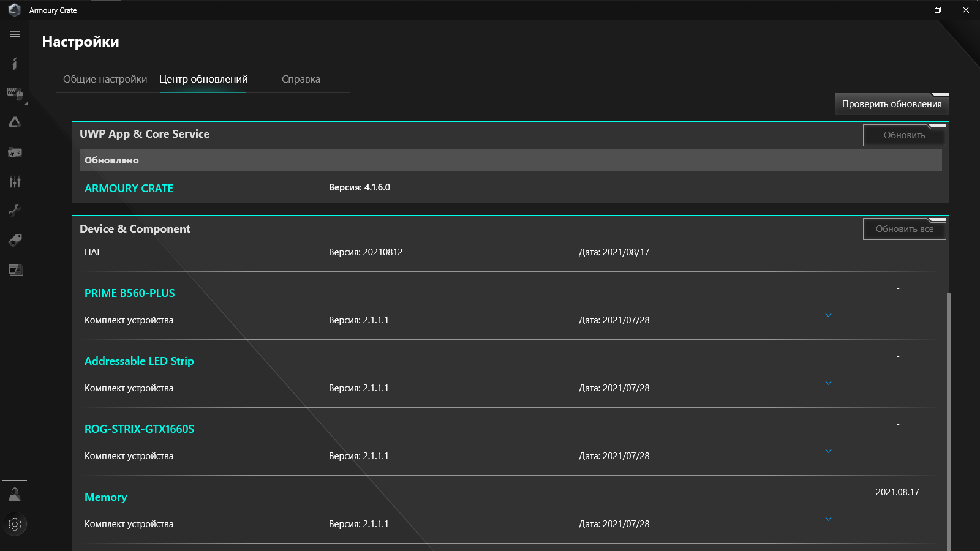Image resolution: width=980 pixels, height=551 pixels.
Task: Open the Devices keyboard-and-mouse sidebar icon
Action: [x=15, y=93]
